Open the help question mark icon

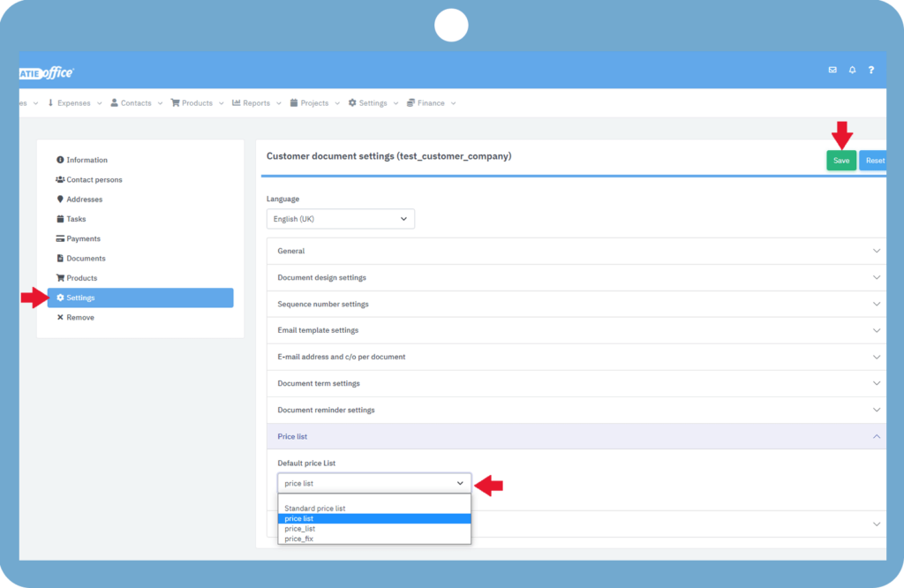click(x=871, y=70)
